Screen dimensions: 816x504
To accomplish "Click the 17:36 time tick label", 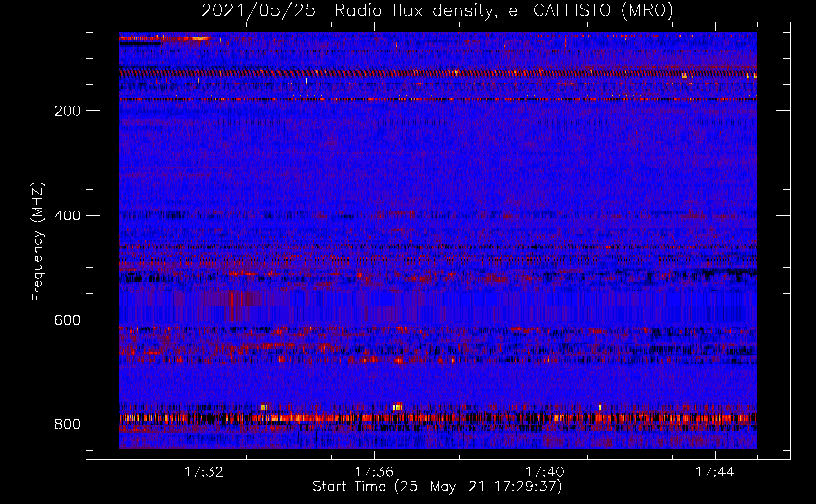I will click(374, 472).
